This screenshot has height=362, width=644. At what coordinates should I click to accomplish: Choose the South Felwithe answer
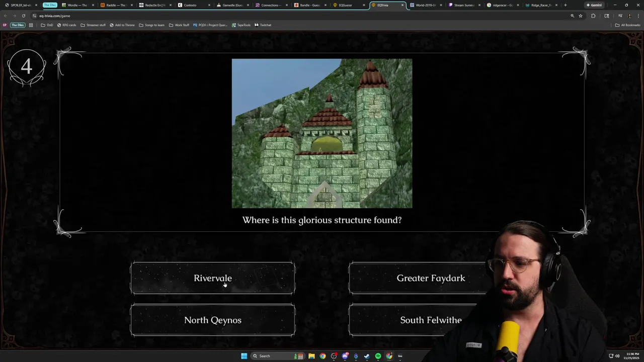click(x=431, y=320)
